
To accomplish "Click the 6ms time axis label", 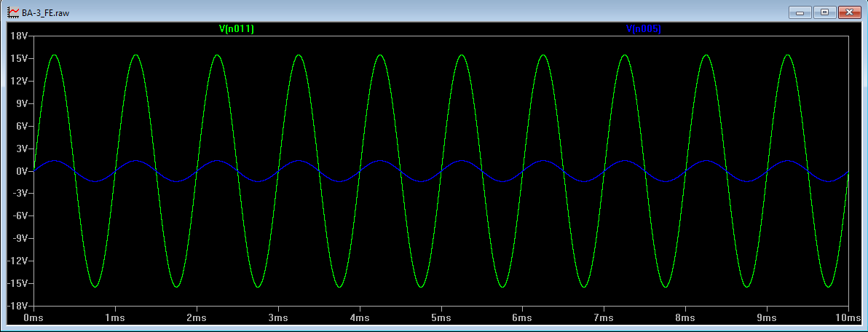I will (x=523, y=317).
